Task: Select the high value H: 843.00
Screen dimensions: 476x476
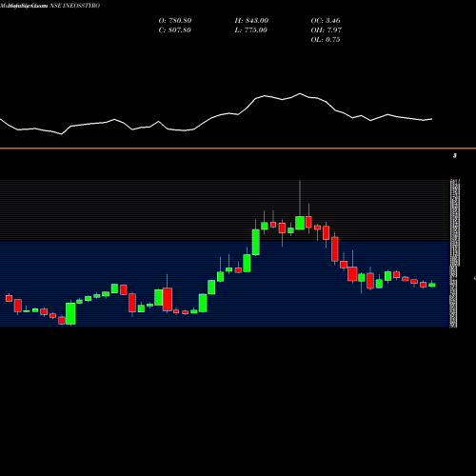Action: (251, 21)
